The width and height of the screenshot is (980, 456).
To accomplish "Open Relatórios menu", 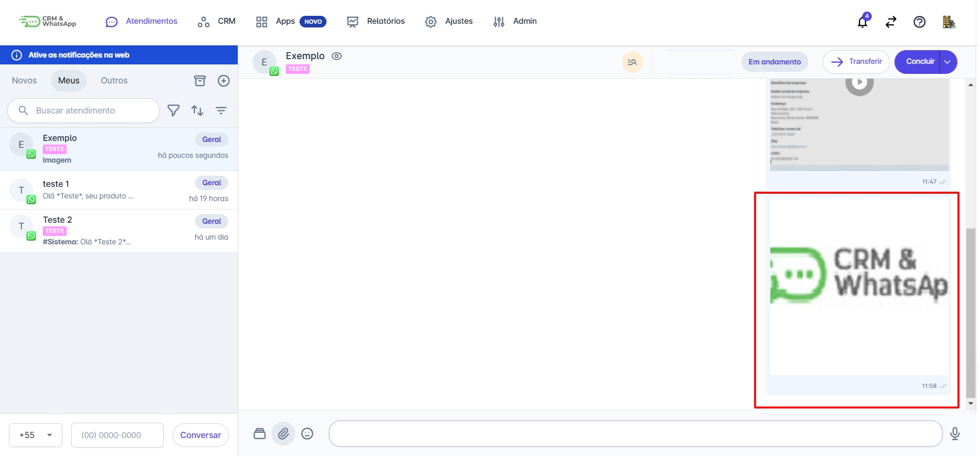I will tap(376, 21).
